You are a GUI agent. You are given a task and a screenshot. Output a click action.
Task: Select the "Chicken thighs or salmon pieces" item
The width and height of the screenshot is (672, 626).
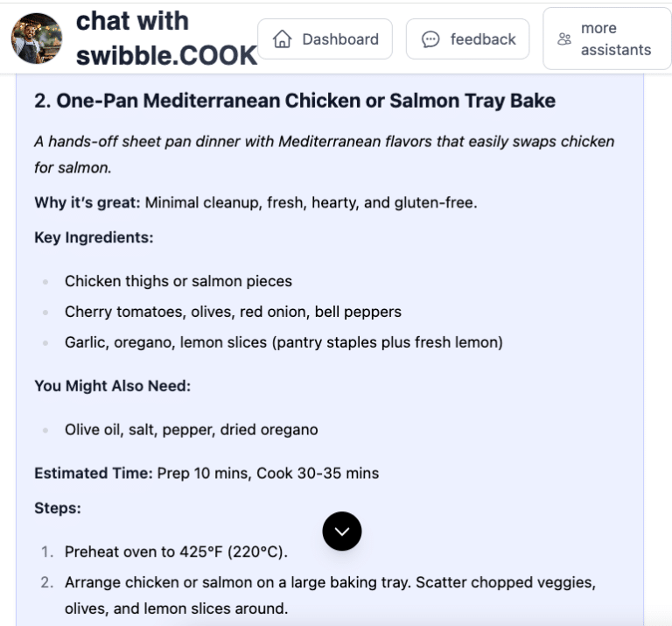178,281
